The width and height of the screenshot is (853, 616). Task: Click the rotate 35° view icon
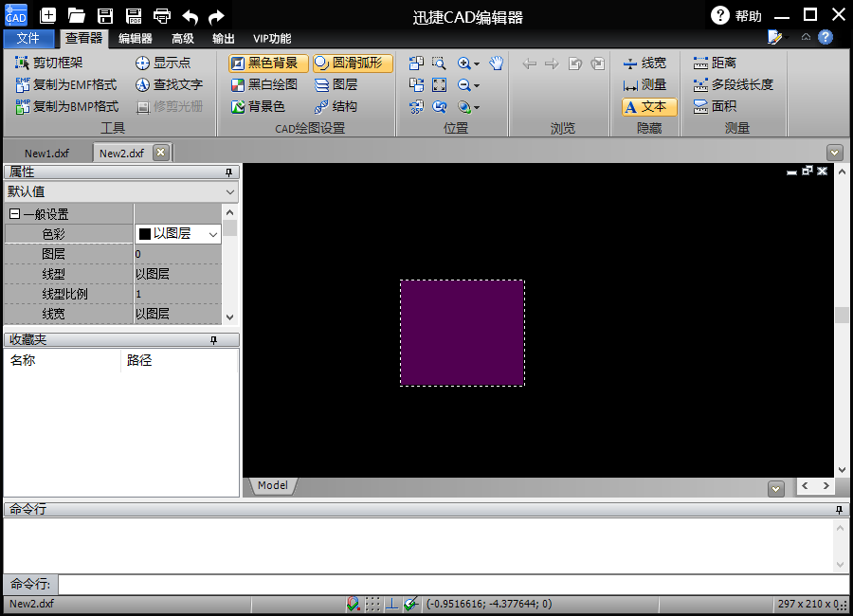pyautogui.click(x=417, y=107)
